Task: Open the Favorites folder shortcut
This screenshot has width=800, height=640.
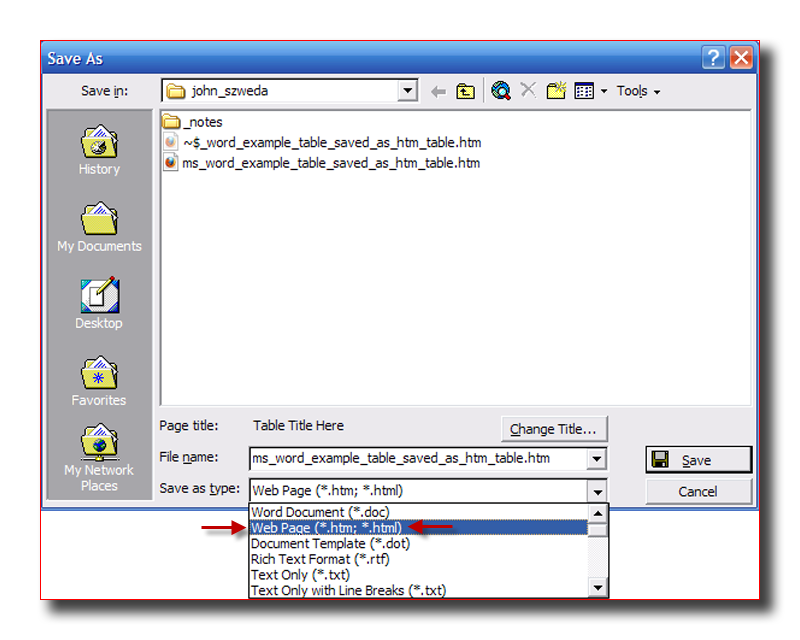Action: click(99, 381)
